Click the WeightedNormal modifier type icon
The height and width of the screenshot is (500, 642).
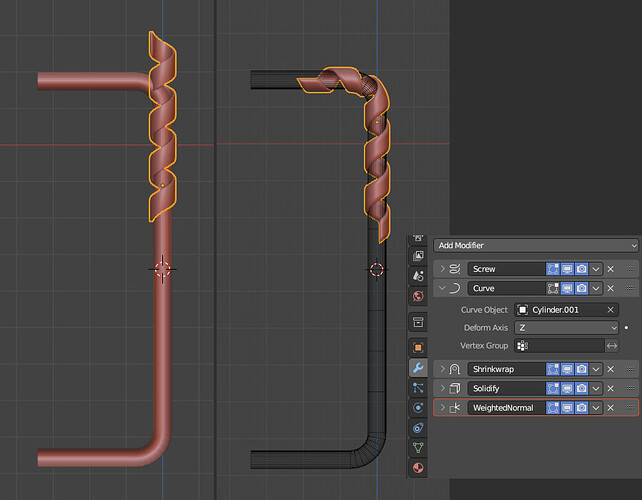[x=455, y=408]
